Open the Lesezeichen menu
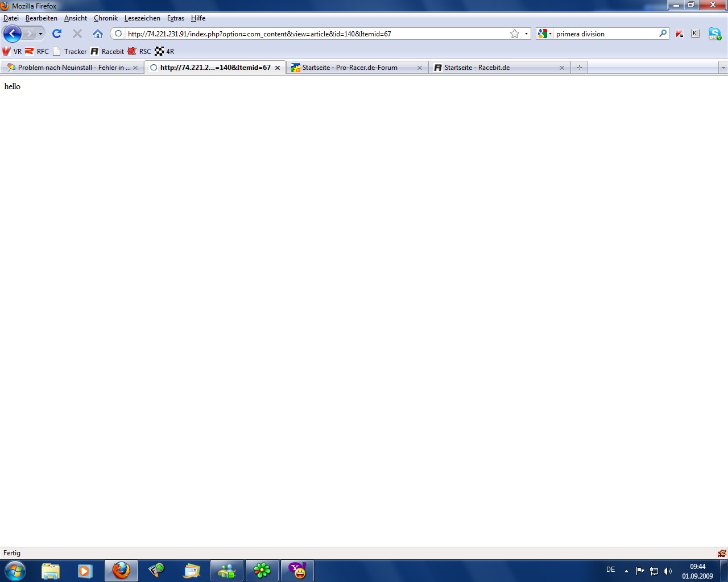The image size is (728, 582). tap(142, 18)
